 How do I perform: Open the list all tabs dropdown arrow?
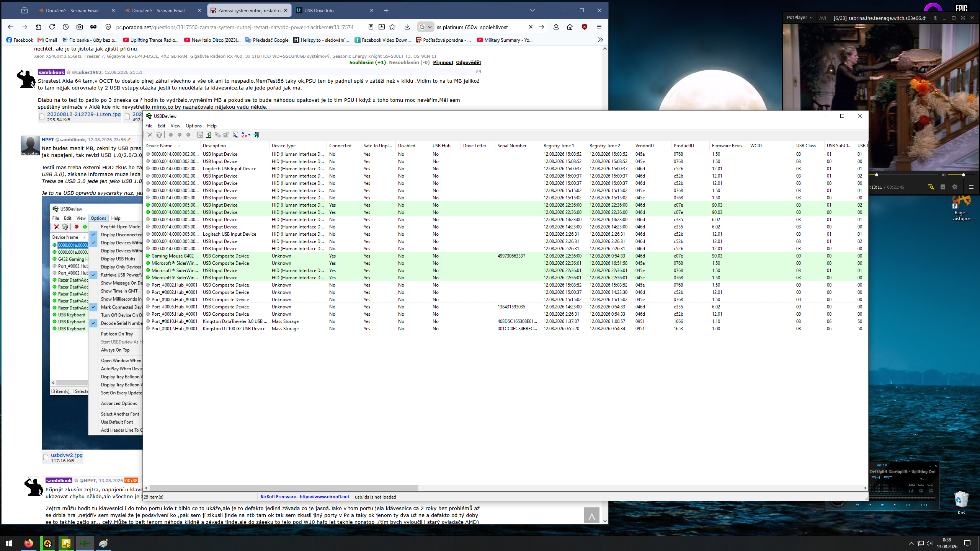tap(532, 10)
